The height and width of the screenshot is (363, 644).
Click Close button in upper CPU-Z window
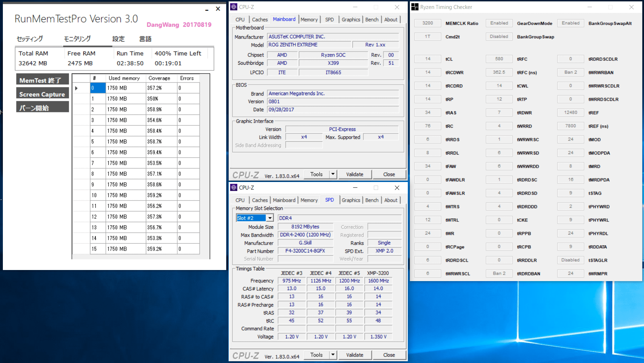[x=389, y=174]
